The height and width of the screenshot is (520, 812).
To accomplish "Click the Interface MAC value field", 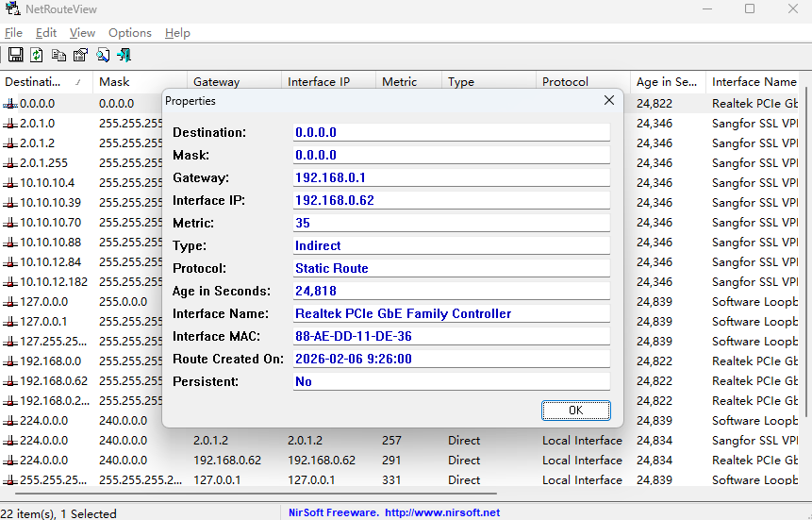I will click(451, 336).
